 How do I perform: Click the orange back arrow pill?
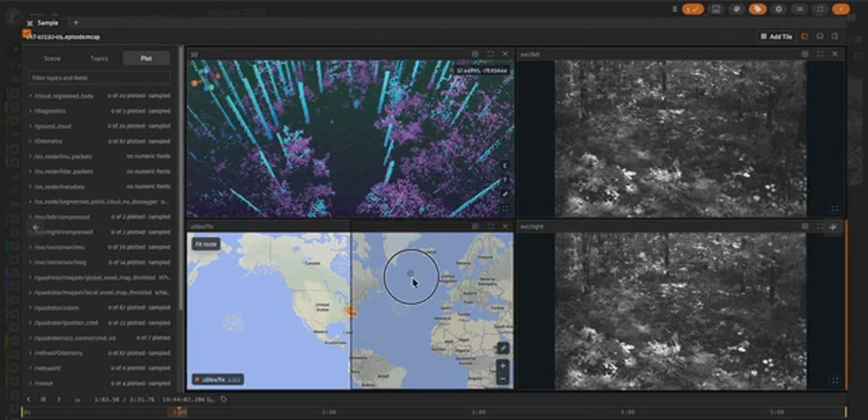[x=841, y=9]
